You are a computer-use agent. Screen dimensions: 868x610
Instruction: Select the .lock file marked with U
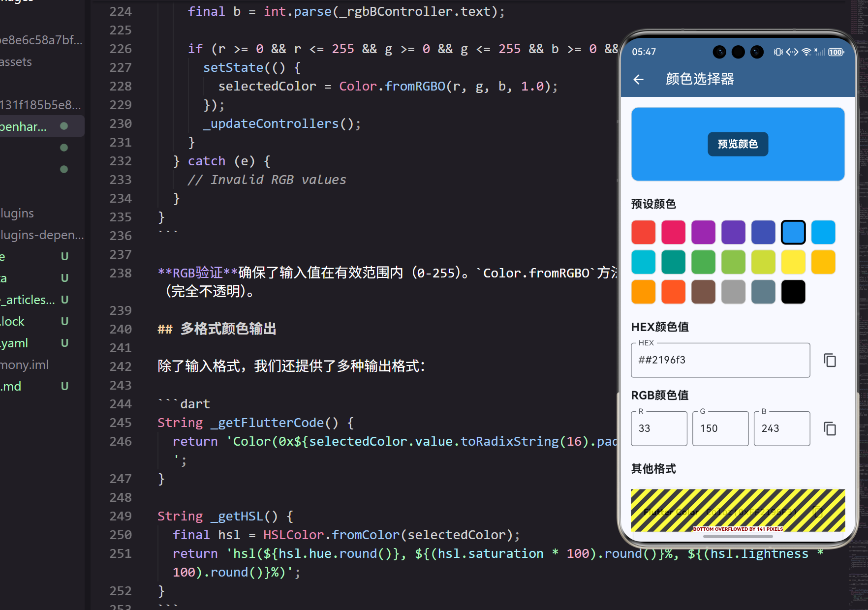[x=12, y=321]
